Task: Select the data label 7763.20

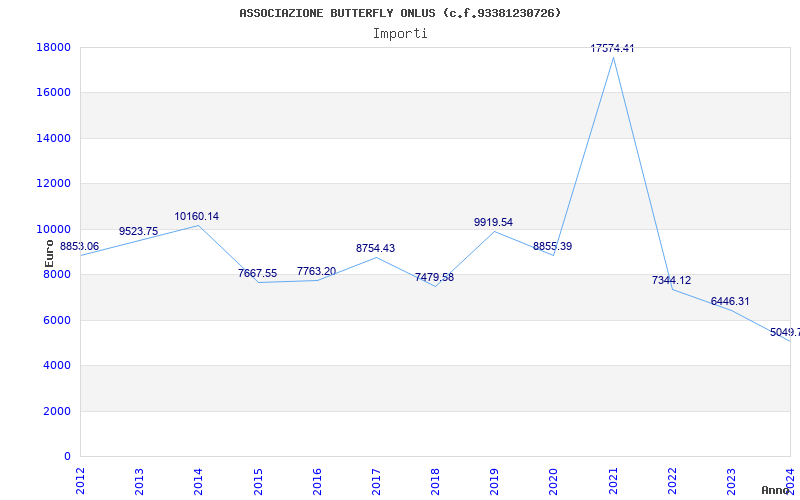Action: pos(316,271)
